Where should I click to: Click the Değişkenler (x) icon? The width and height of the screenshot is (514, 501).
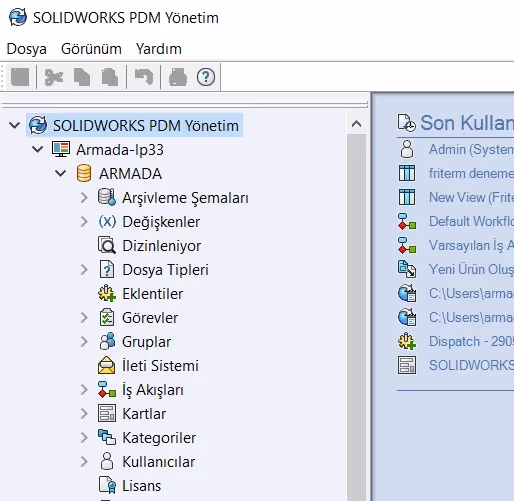point(107,222)
